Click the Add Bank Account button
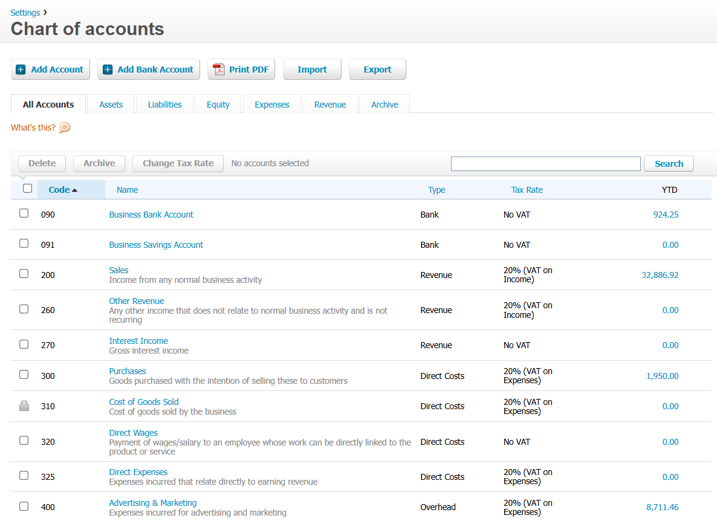 [x=149, y=70]
